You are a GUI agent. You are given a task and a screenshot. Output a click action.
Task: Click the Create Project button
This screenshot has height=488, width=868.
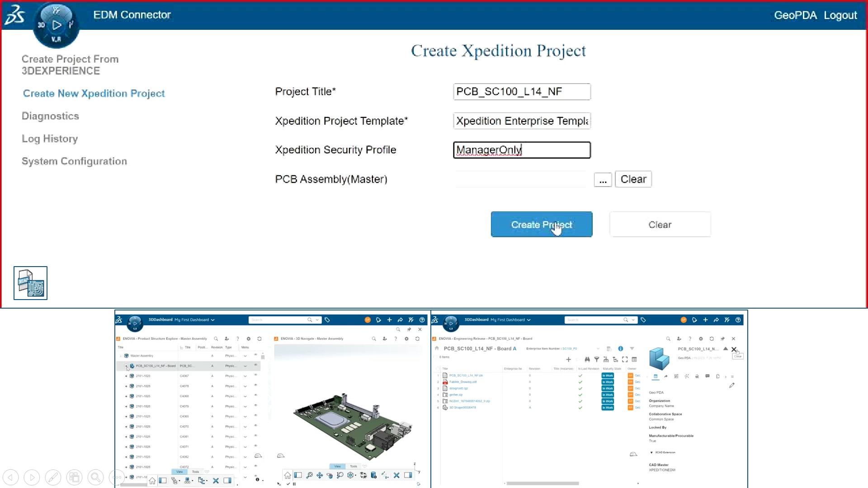542,224
